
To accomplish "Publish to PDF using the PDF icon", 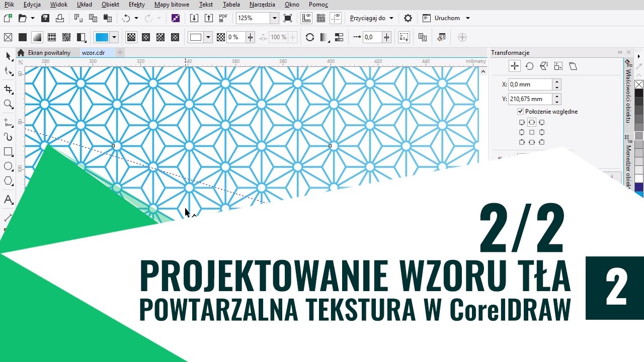I will (223, 18).
